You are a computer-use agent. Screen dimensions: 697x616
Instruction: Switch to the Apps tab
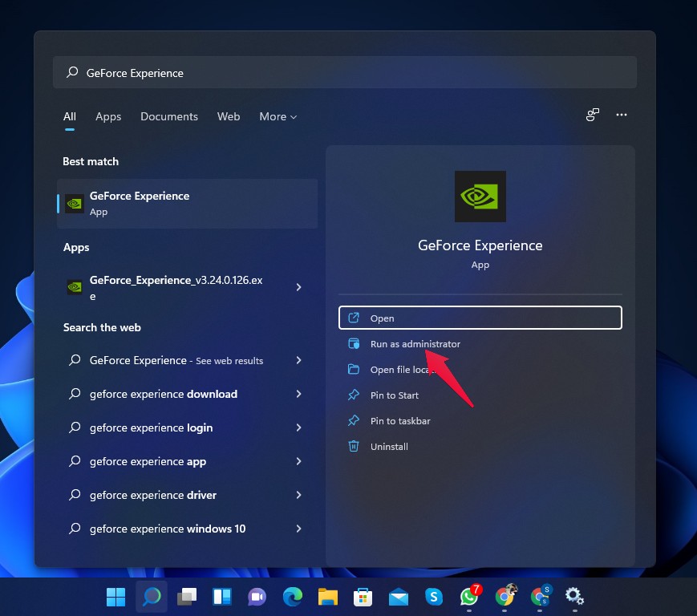108,116
